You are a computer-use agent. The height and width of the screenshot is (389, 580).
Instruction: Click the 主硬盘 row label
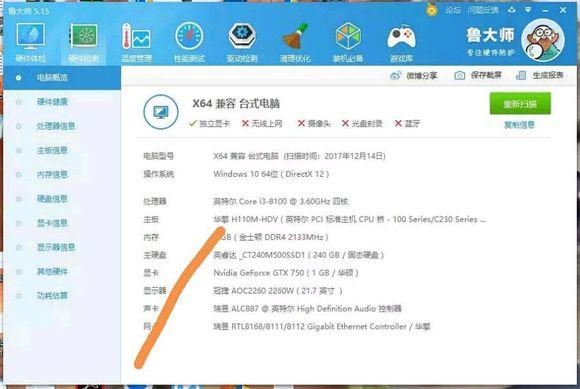tap(155, 255)
